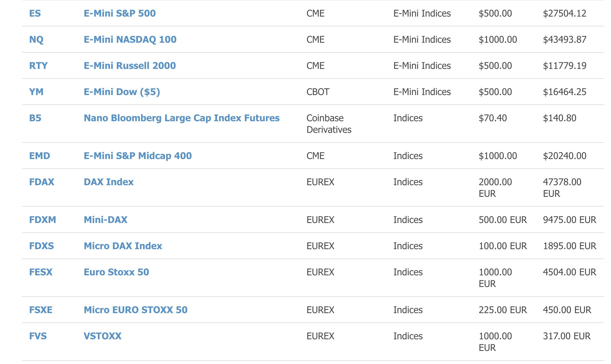Select the EUREX cell in FDAX row
611x364 pixels.
click(x=320, y=182)
